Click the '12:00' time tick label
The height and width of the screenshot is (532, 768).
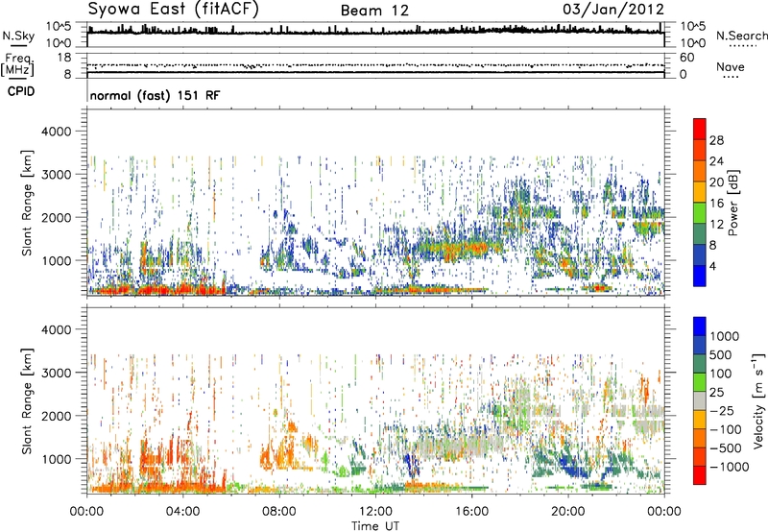tap(375, 512)
